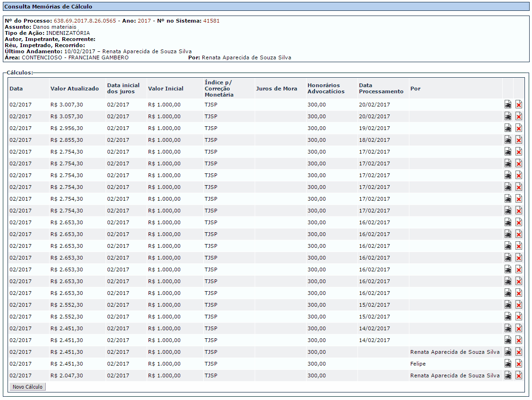Click the Novo Cálculo button
Screen dimensions: 532x400
(x=27, y=387)
